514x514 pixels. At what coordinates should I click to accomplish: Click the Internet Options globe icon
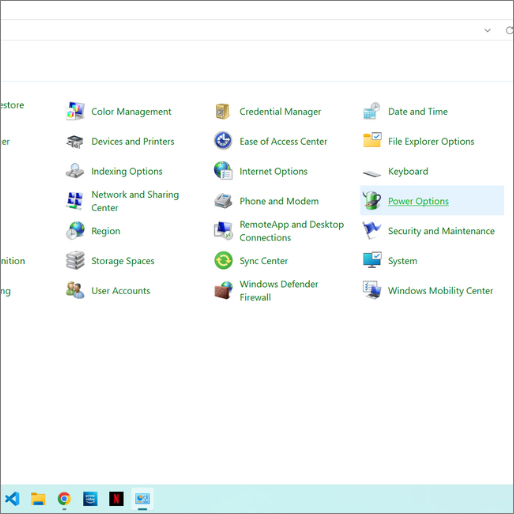[x=223, y=171]
